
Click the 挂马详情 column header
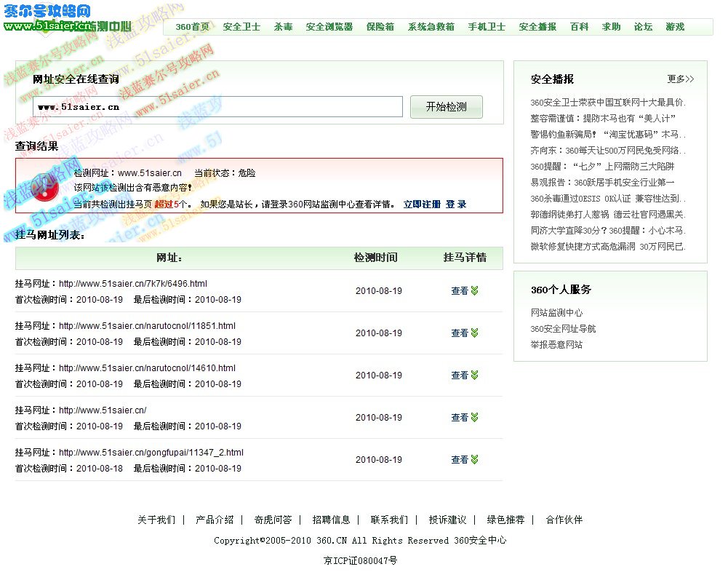465,258
